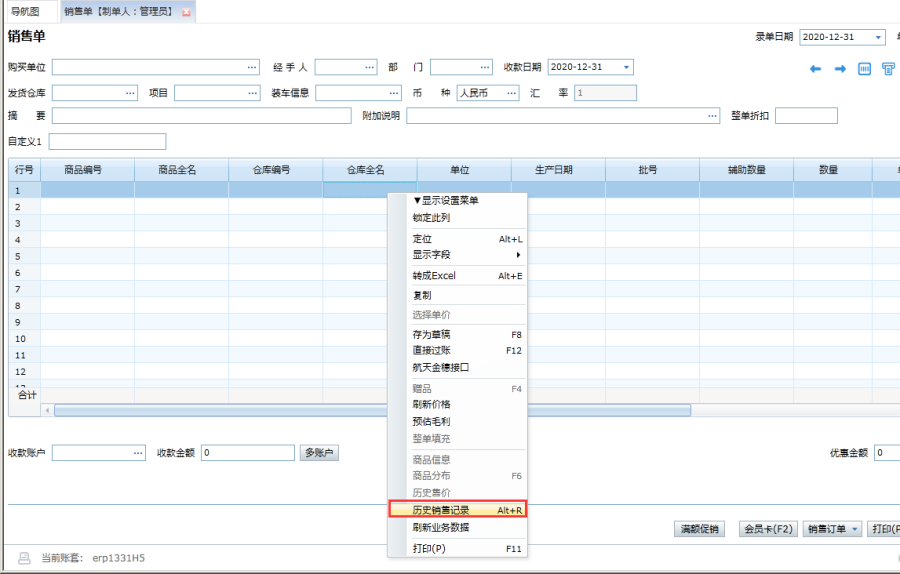
Task: Click the 多账户 button
Action: pyautogui.click(x=319, y=453)
